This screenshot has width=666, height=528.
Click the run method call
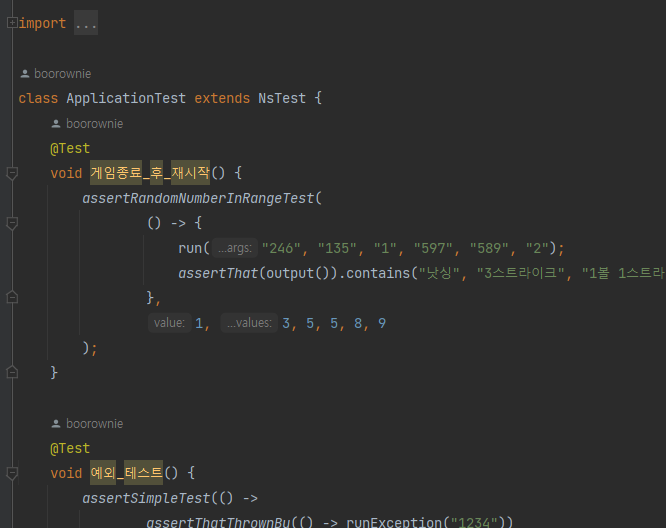pyautogui.click(x=190, y=248)
